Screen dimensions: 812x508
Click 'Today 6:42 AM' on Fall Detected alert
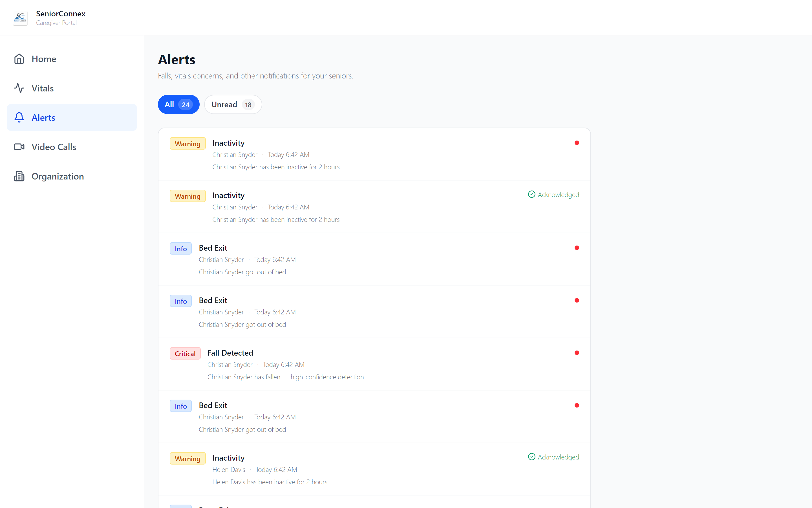coord(284,365)
